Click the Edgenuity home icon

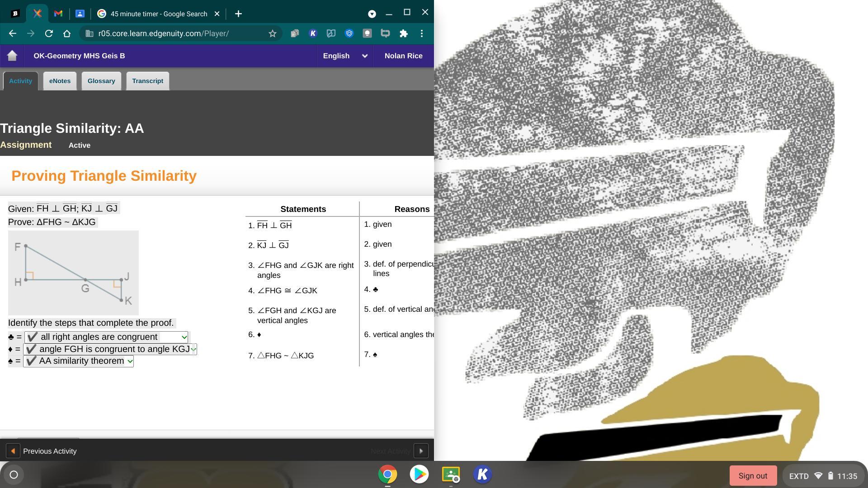click(12, 56)
